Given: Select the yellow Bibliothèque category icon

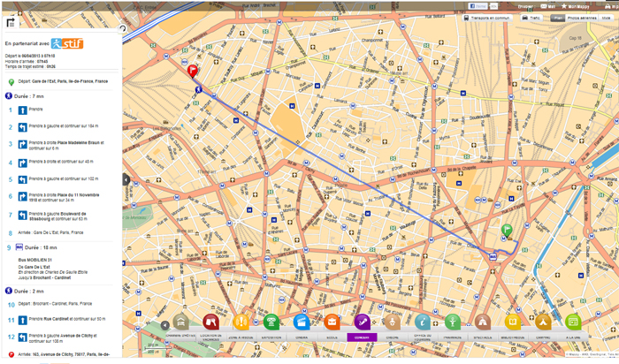Looking at the screenshot, I should 512,322.
